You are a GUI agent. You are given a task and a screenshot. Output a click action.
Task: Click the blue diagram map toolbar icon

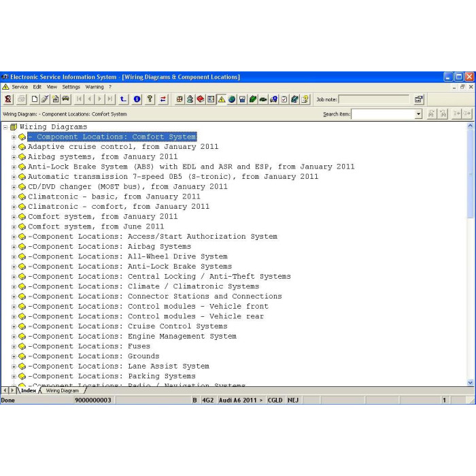click(211, 99)
